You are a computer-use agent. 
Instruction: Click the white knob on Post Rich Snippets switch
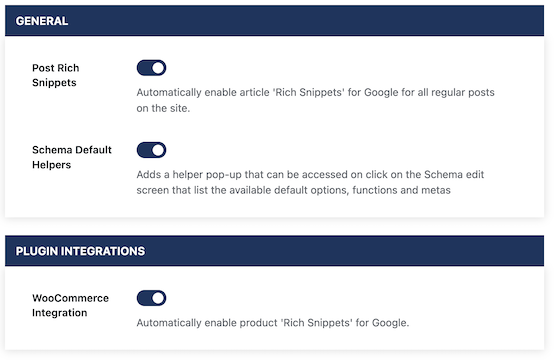158,68
